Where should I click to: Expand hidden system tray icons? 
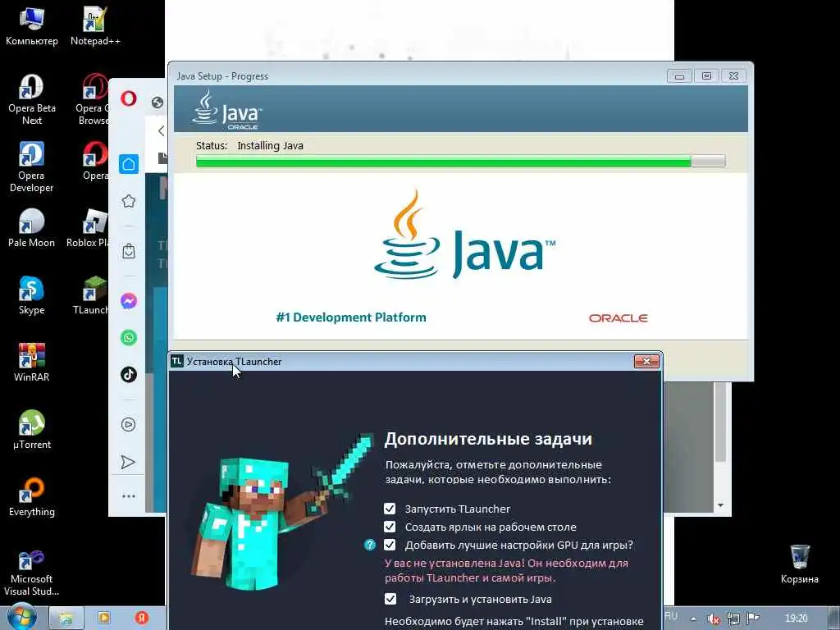(x=693, y=619)
